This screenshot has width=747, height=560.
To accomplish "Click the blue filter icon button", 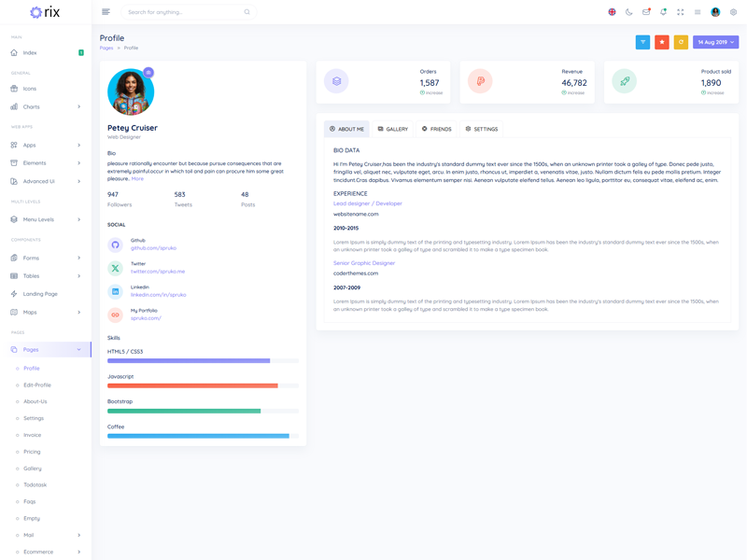I will [642, 42].
